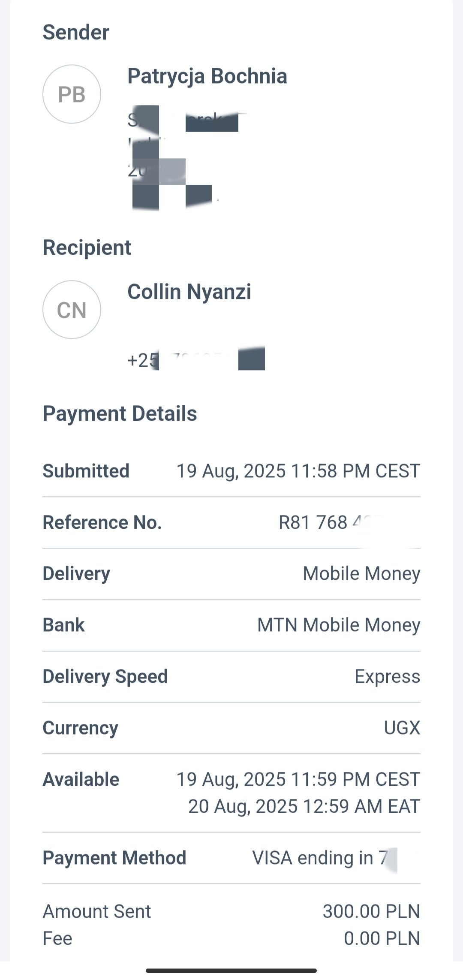Viewport: 463px width, 980px height.
Task: Tap the PB sender avatar circle
Action: (x=72, y=94)
